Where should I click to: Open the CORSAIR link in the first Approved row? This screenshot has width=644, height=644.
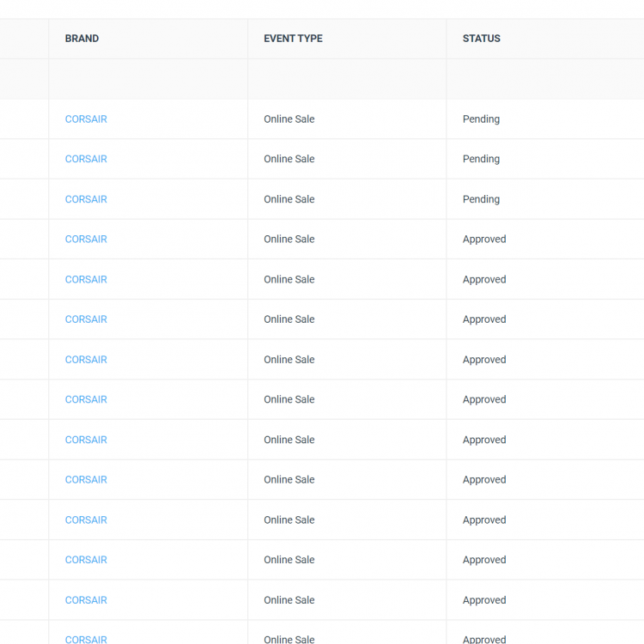coord(86,239)
